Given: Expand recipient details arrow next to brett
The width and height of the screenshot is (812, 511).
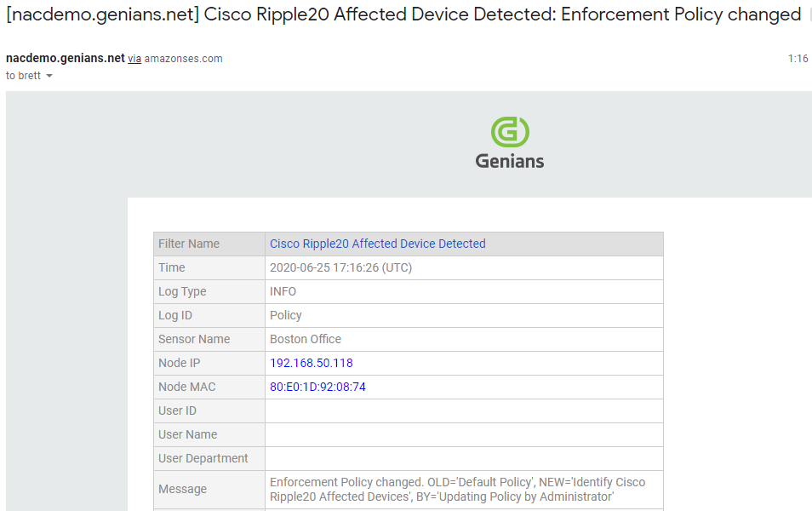Looking at the screenshot, I should (49, 76).
